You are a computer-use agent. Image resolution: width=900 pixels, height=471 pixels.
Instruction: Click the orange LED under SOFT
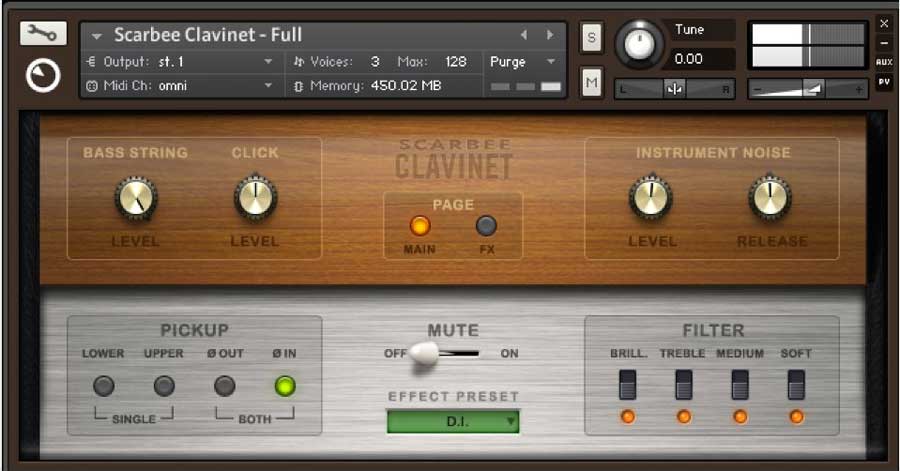pyautogui.click(x=796, y=416)
